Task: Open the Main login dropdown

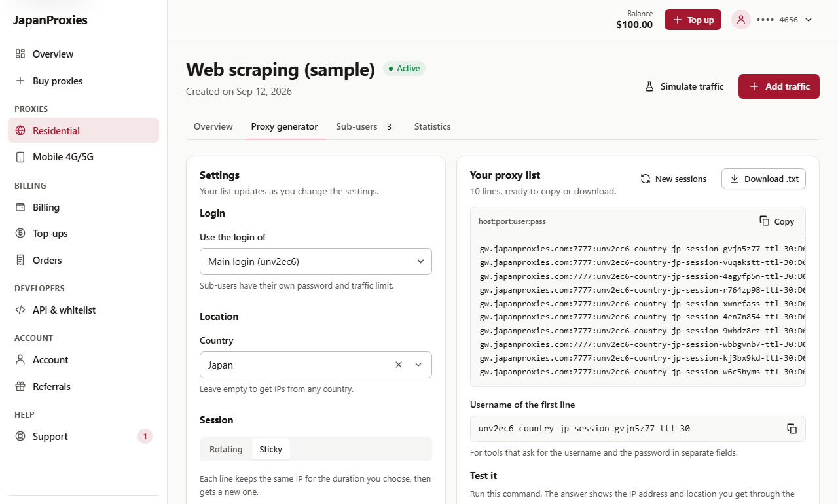Action: 316,261
